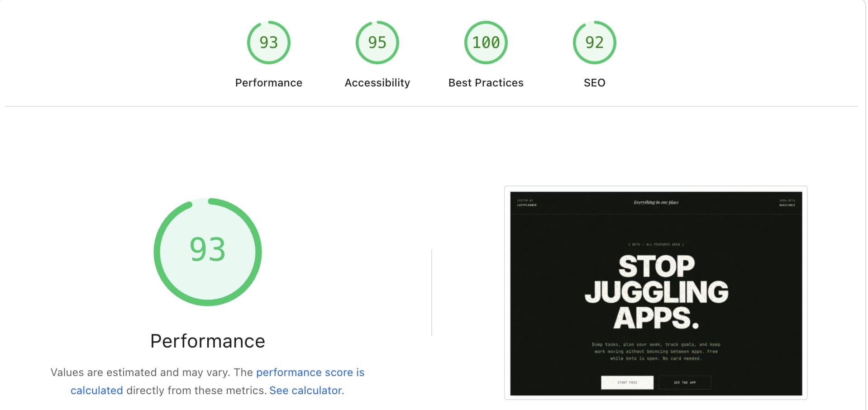Image resolution: width=868 pixels, height=410 pixels.
Task: Click the START FREE button in the preview
Action: point(627,382)
